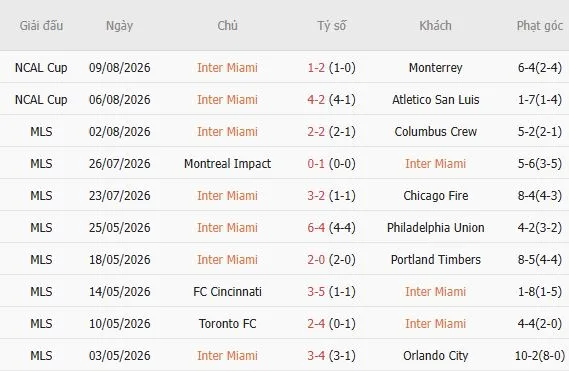Image resolution: width=569 pixels, height=372 pixels.
Task: Open the Orlando City team link
Action: click(435, 356)
